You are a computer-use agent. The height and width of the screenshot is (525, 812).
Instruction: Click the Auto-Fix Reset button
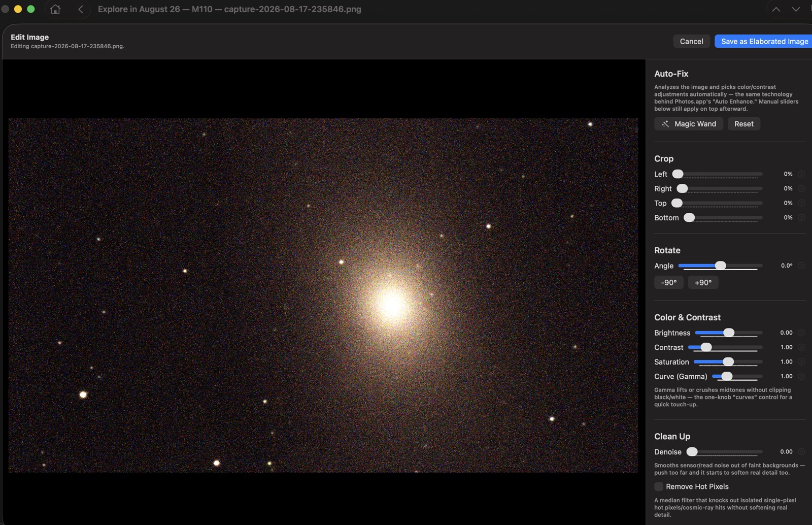[744, 124]
